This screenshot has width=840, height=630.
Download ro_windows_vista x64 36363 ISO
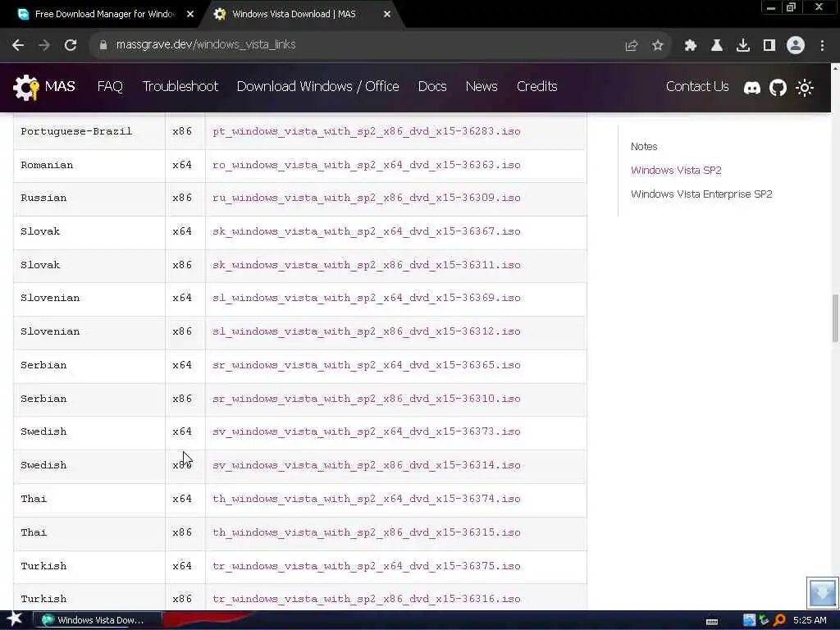click(x=367, y=165)
